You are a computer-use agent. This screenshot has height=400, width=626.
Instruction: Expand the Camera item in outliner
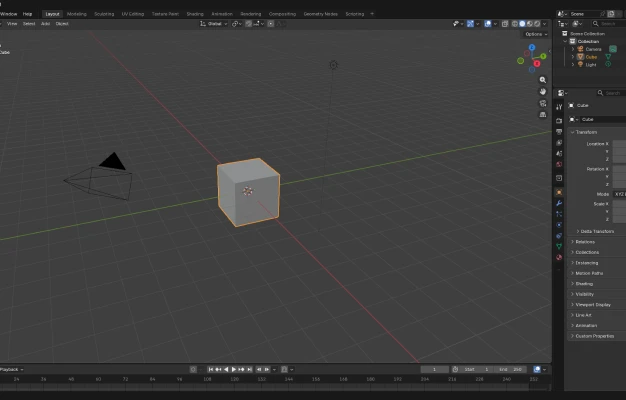point(573,49)
